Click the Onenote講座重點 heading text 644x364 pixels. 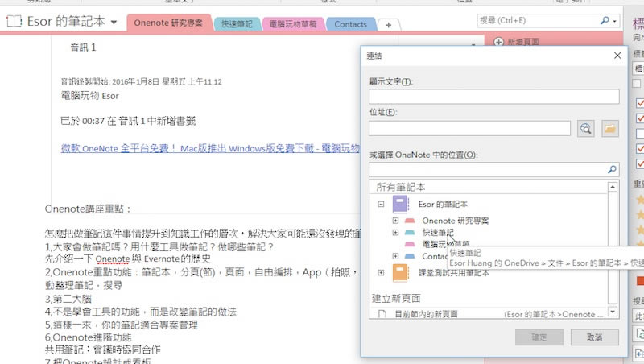[88, 209]
